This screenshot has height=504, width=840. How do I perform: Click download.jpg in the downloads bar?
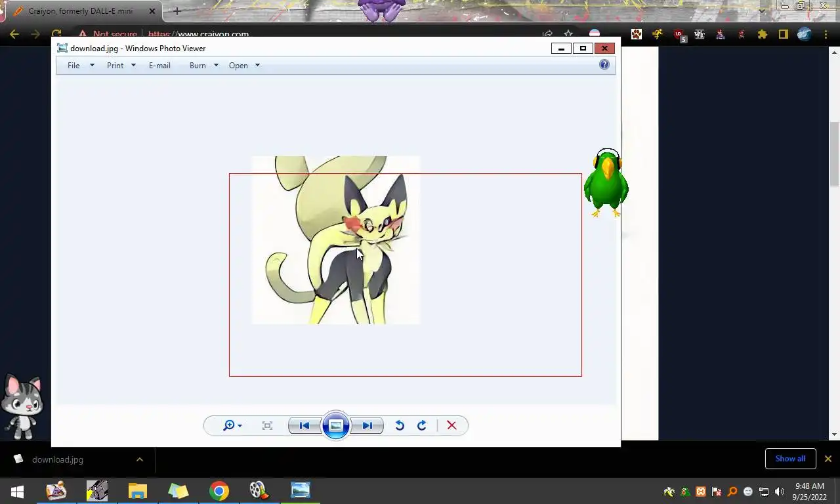point(58,459)
